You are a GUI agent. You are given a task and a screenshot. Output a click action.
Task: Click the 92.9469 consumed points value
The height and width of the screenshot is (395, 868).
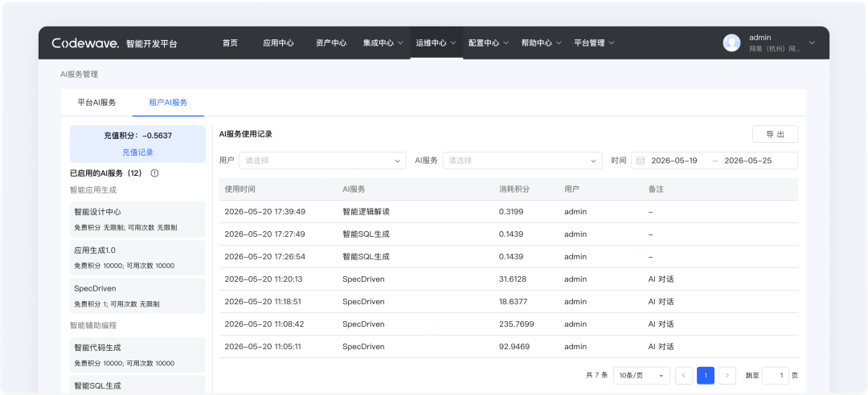point(514,347)
